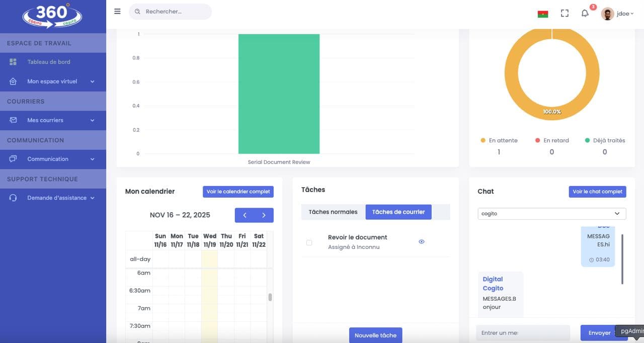The image size is (644, 343).
Task: Click the Rechercher search field
Action: point(171,12)
